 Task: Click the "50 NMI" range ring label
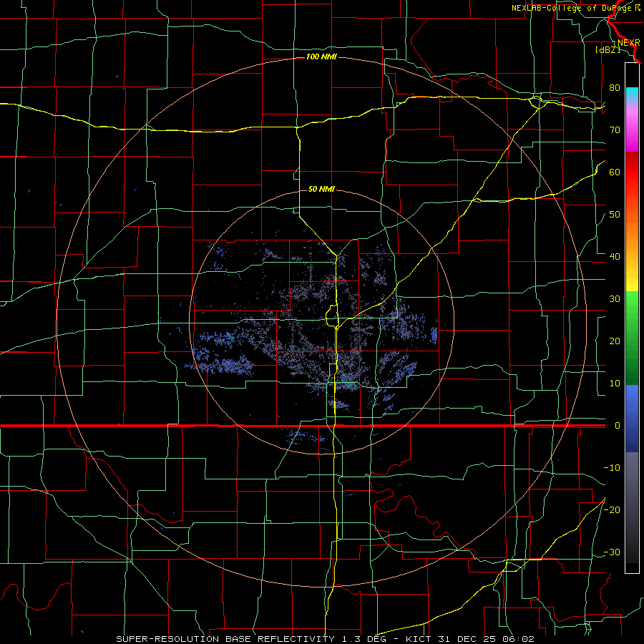321,189
